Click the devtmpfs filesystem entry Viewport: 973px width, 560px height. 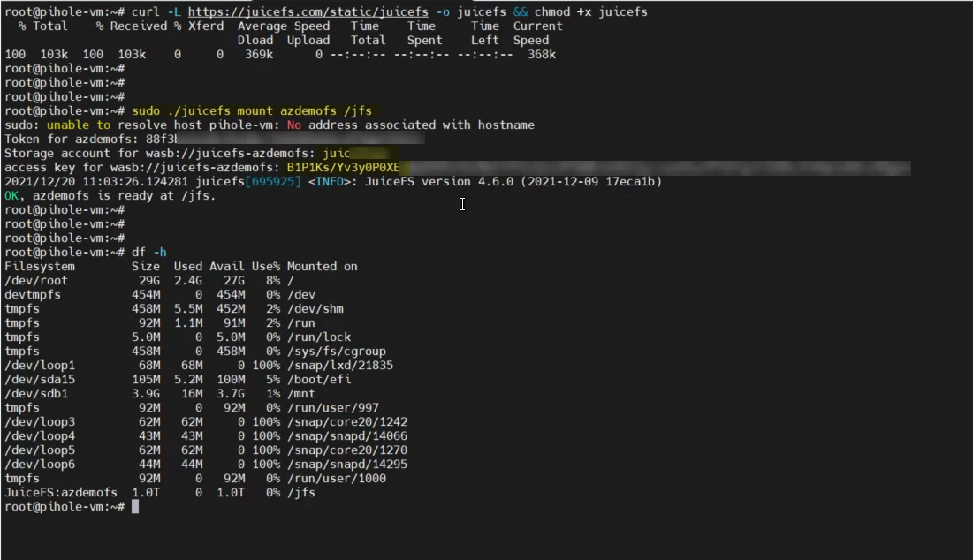click(33, 294)
